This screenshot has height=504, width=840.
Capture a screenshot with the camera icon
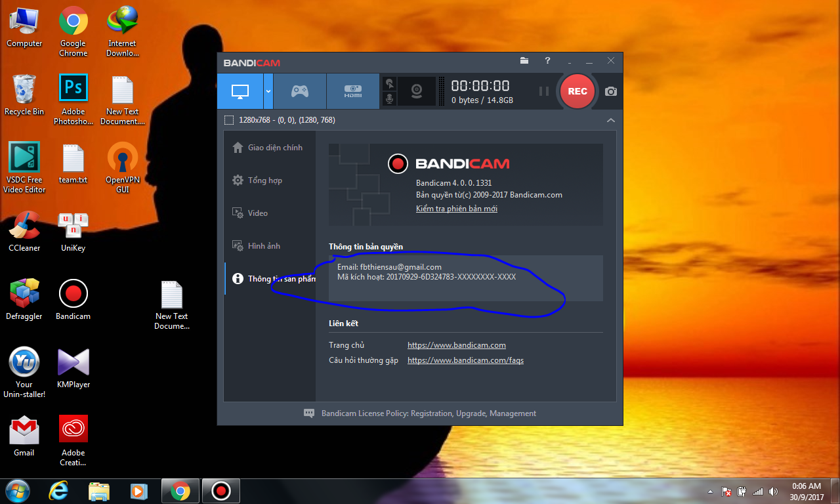pyautogui.click(x=610, y=91)
